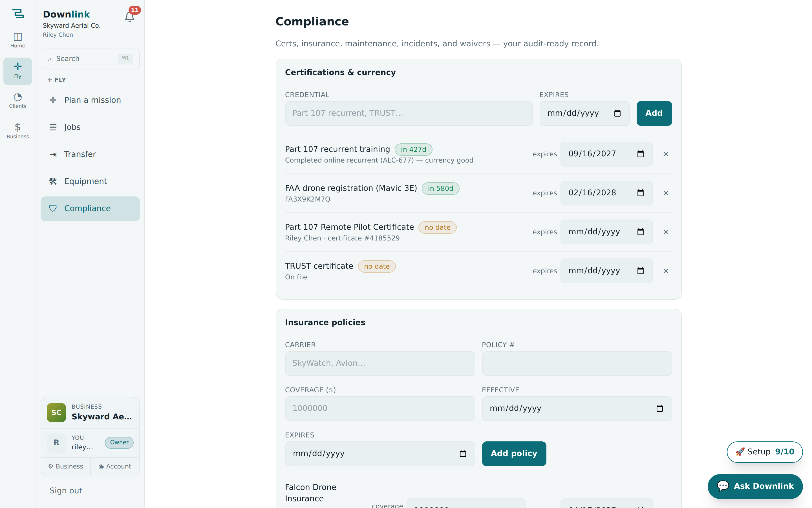Click the Coverage ($) input

click(x=380, y=409)
